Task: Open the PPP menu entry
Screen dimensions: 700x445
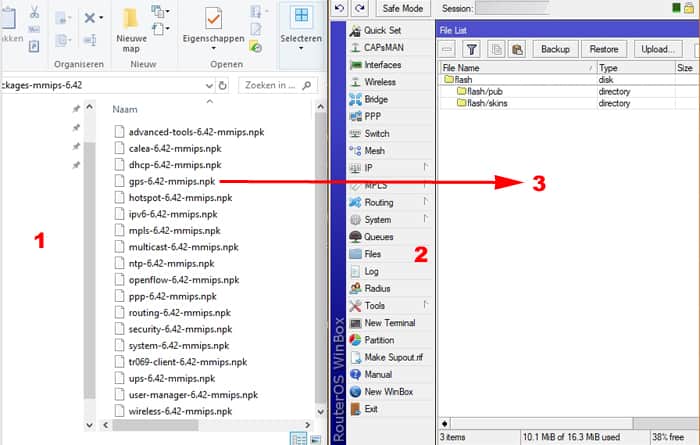Action: [x=372, y=116]
